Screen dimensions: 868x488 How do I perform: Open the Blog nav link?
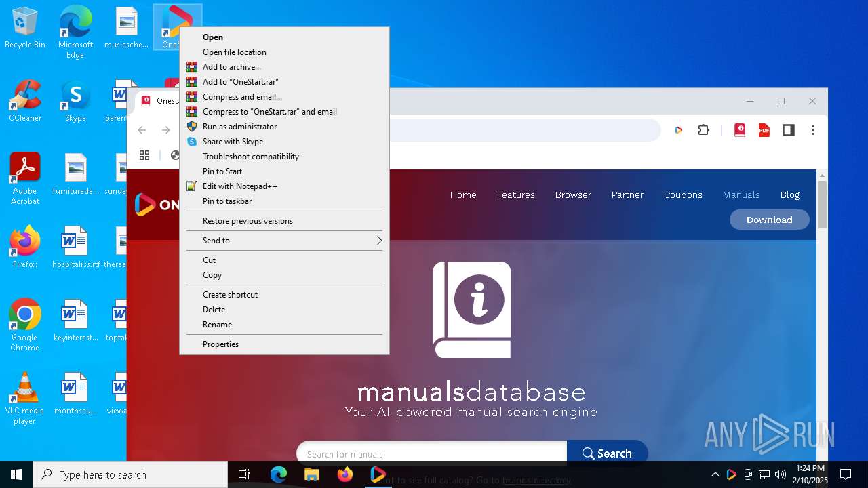[x=790, y=195]
